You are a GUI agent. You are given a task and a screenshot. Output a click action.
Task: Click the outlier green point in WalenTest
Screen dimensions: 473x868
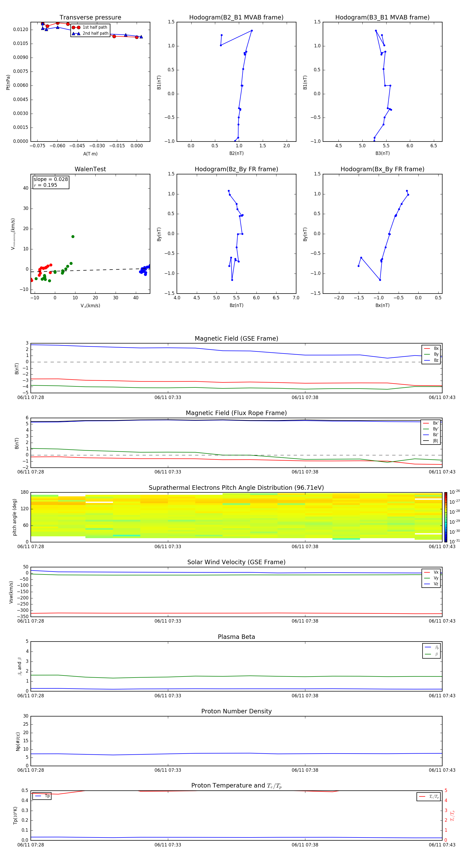point(73,236)
